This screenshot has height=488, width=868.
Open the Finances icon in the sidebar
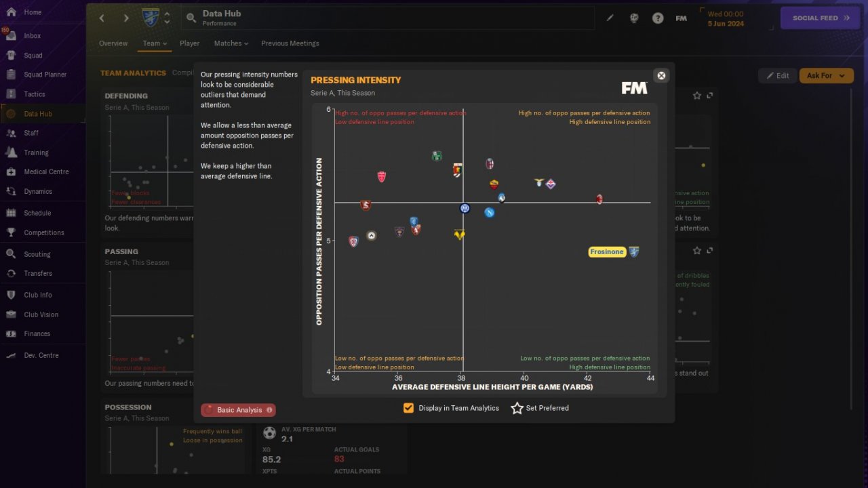[11, 333]
